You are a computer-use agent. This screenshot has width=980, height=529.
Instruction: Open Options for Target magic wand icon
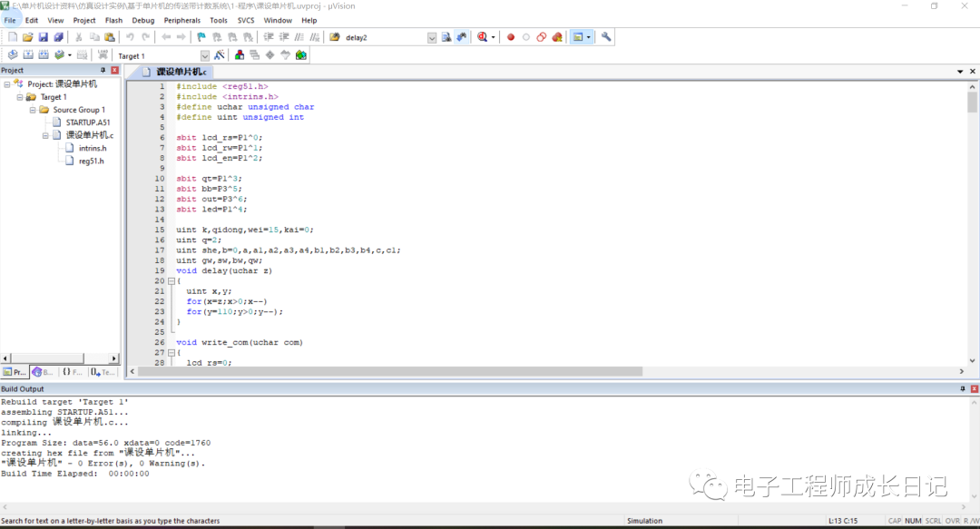tap(219, 55)
